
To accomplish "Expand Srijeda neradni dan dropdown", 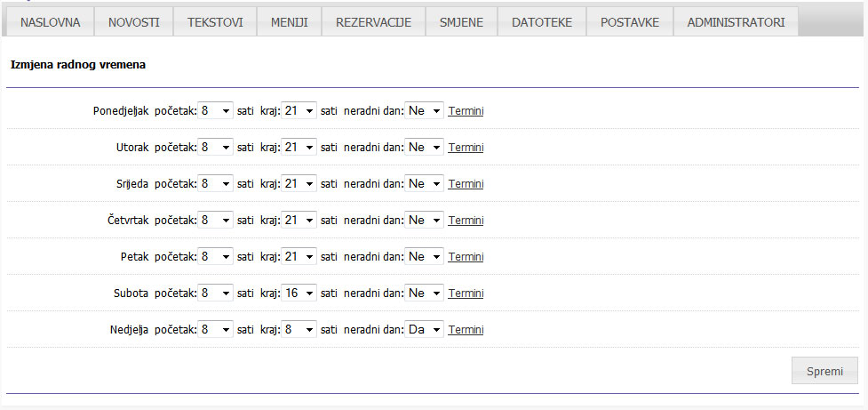I will pos(425,184).
